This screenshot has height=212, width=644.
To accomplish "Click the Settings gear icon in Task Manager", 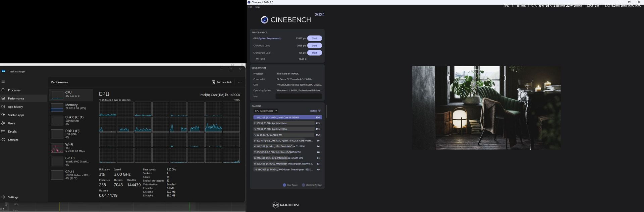I will (x=3, y=197).
